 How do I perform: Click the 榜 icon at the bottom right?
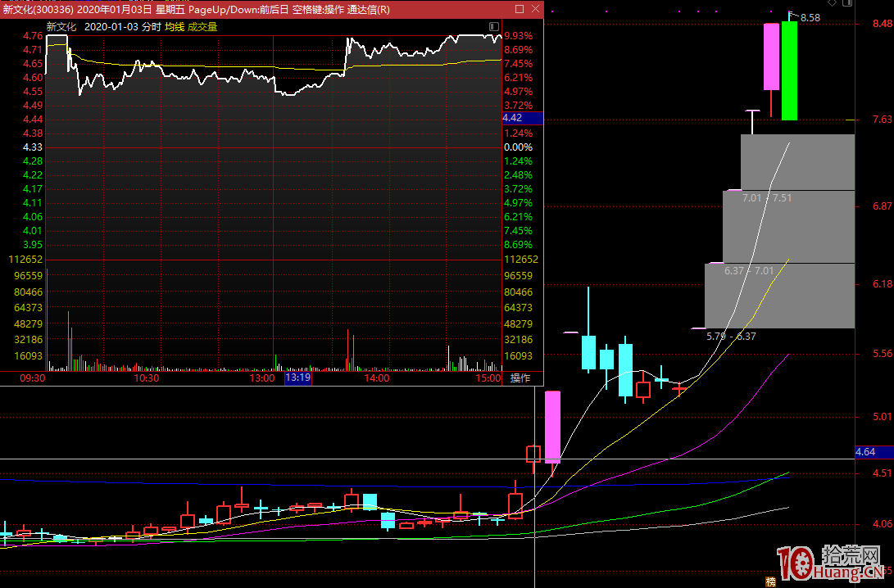tap(769, 582)
